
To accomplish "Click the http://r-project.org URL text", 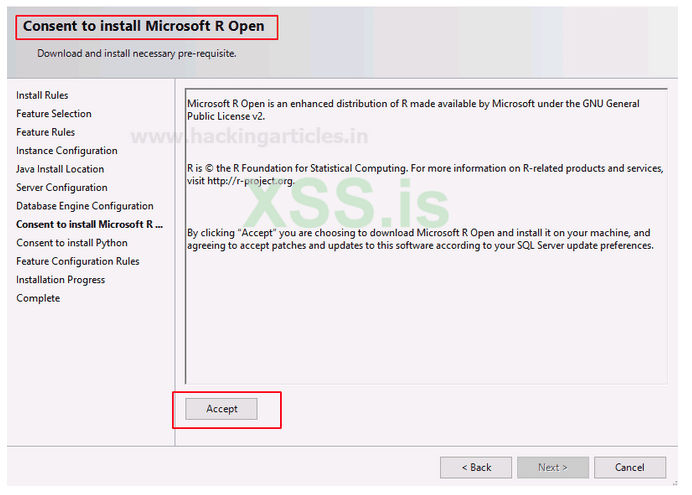I will tap(250, 181).
